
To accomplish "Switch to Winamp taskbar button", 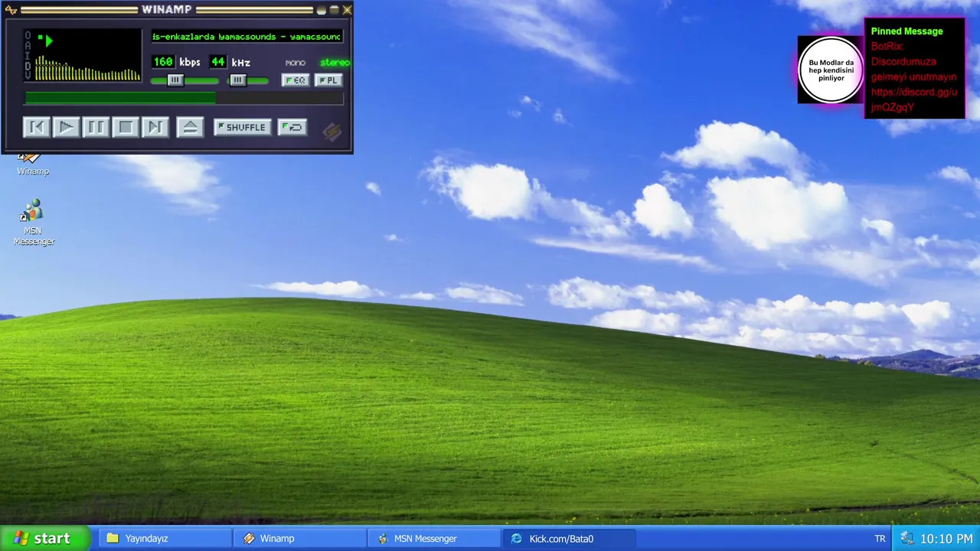I will (x=300, y=538).
